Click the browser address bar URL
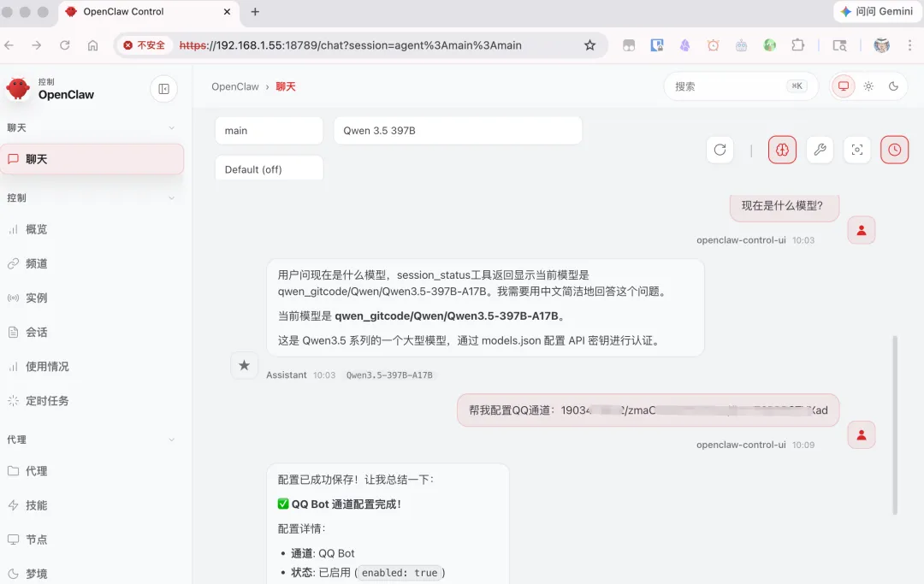The height and width of the screenshot is (584, 924). 351,45
